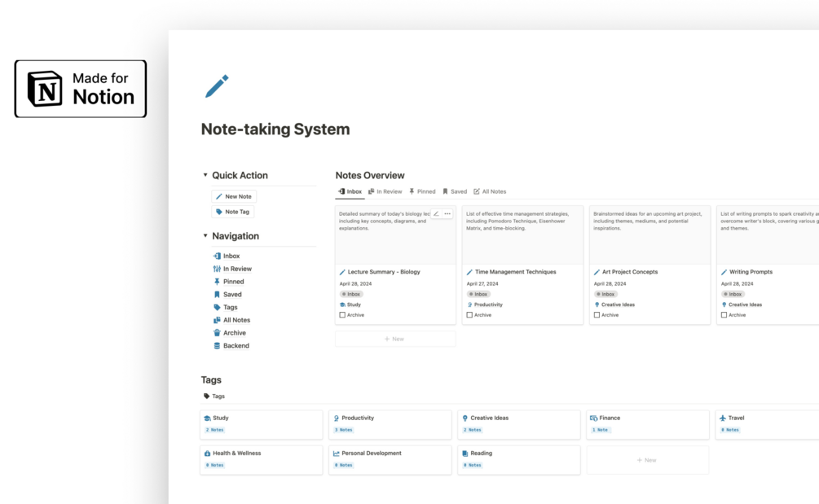Image resolution: width=819 pixels, height=504 pixels.
Task: Open the All Notes link in Navigation
Action: pyautogui.click(x=236, y=320)
